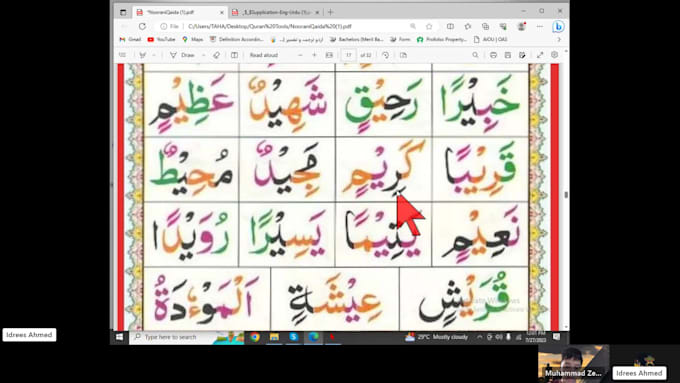Select the Erase tool
680x383 pixels.
[x=216, y=55]
